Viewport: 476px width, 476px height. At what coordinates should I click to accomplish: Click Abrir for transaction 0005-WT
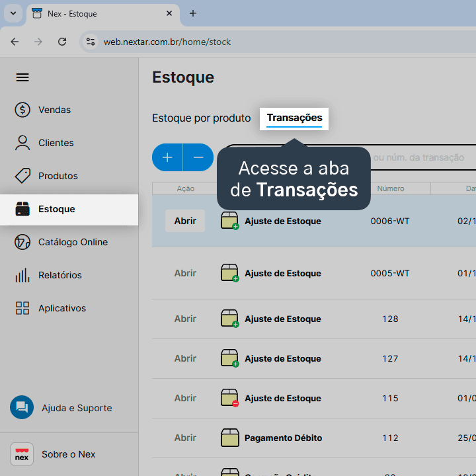(x=185, y=273)
